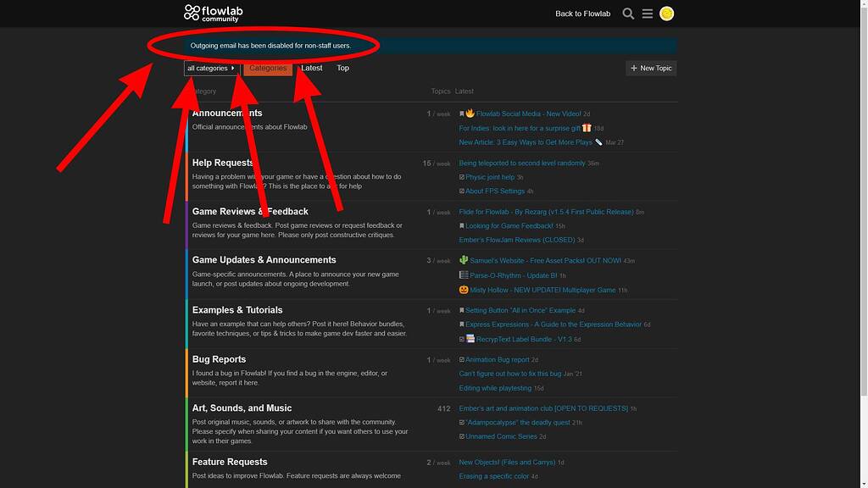Open topic New Objects! (Files and Carrys)
Viewport: 868px width, 488px height.
(x=507, y=462)
